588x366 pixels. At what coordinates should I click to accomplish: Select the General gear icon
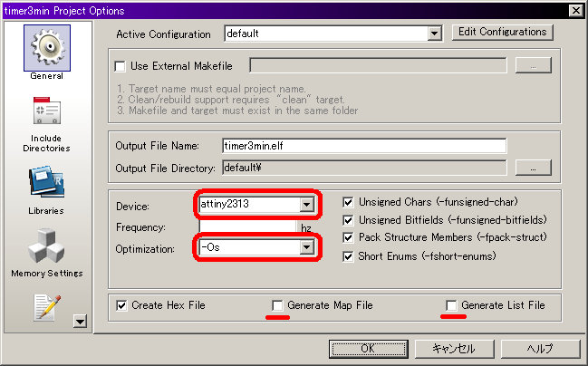click(x=47, y=48)
